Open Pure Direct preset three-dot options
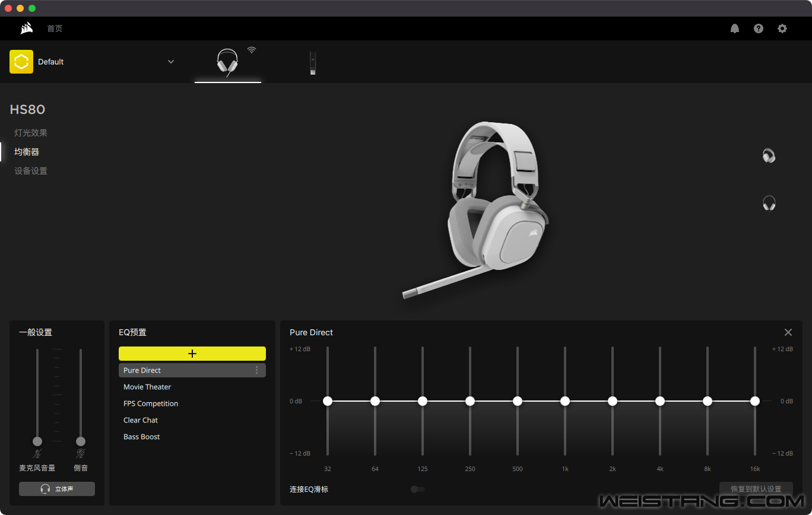812x515 pixels. coord(256,370)
